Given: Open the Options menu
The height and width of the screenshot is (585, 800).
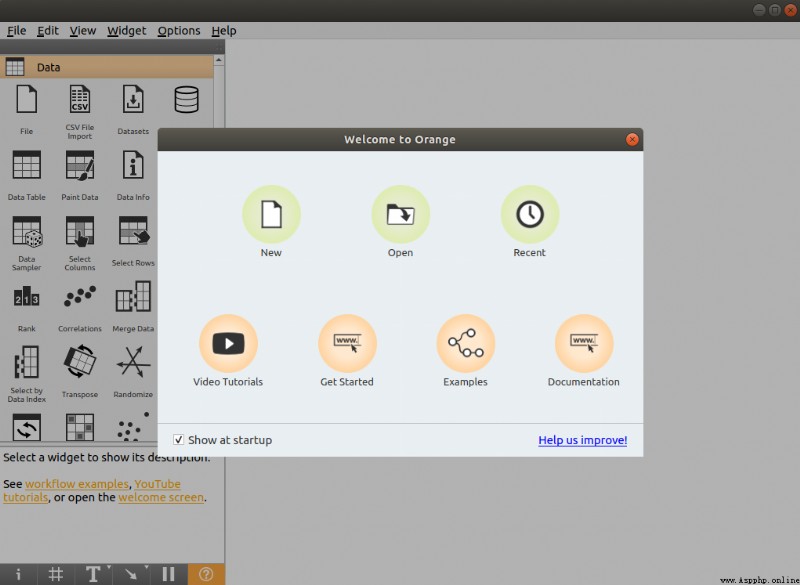Looking at the screenshot, I should tap(179, 31).
